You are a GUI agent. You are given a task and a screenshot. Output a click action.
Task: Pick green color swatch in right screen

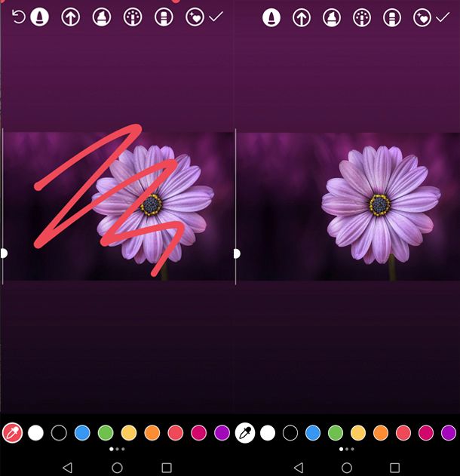tap(336, 433)
